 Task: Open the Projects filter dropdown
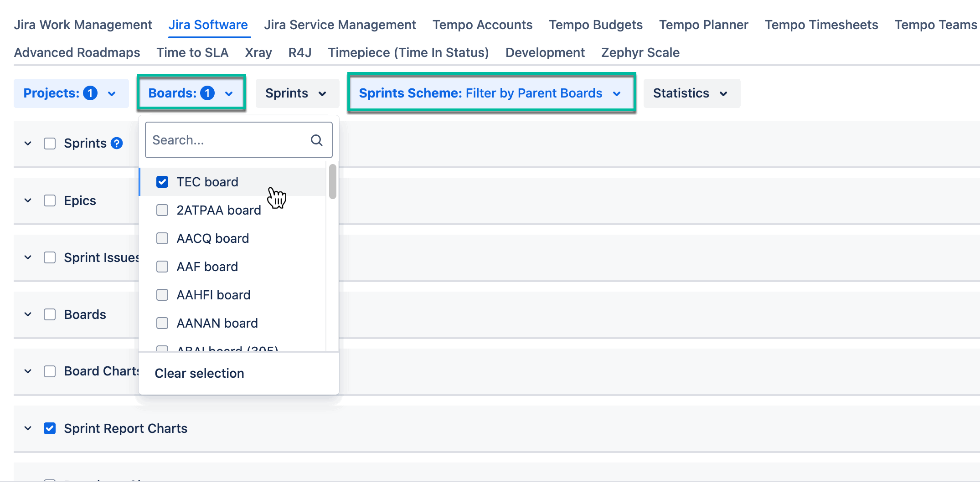71,93
